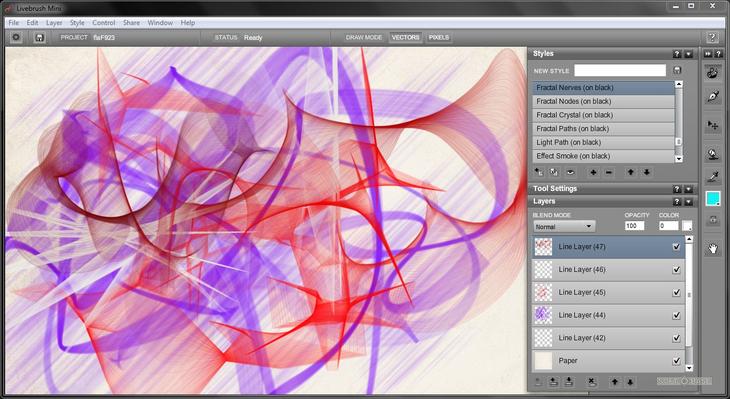
Task: Open settings gear icon in toolbar
Action: pos(16,37)
